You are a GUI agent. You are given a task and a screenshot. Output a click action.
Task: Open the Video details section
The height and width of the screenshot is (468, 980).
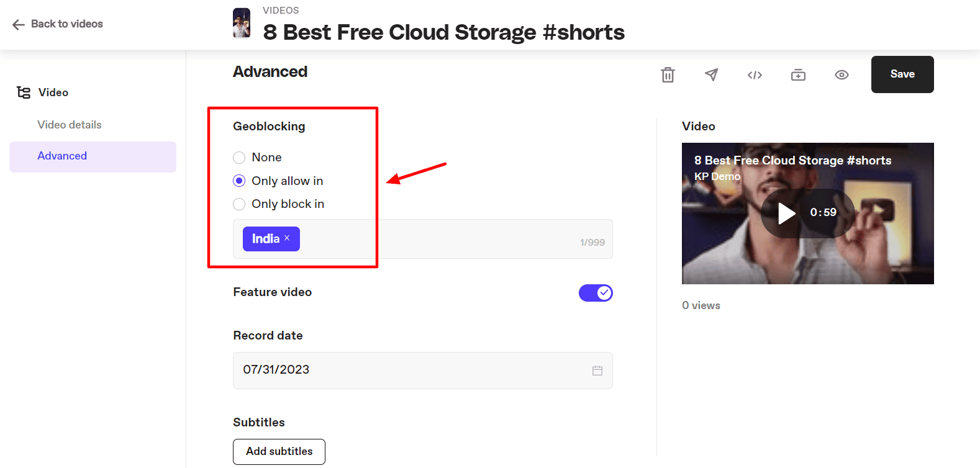tap(70, 125)
